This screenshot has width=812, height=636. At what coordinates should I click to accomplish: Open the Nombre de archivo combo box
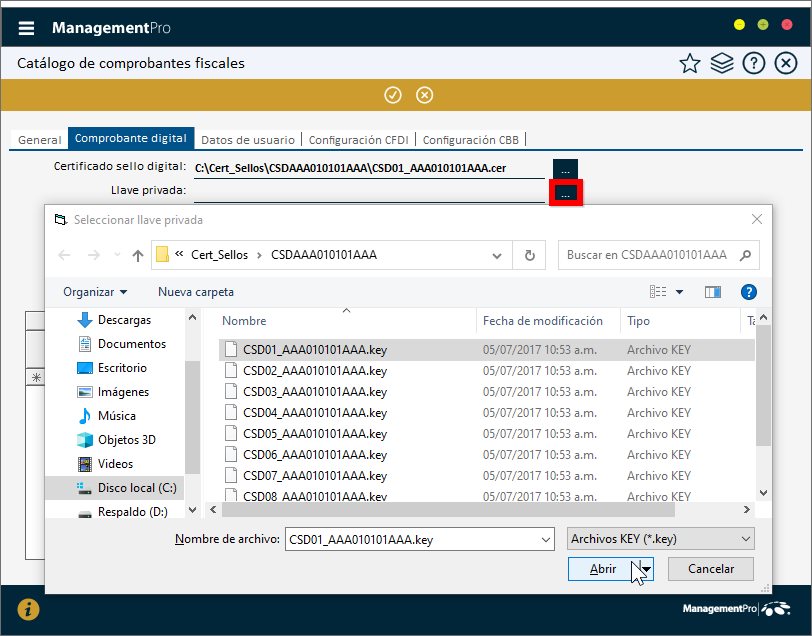click(x=419, y=540)
